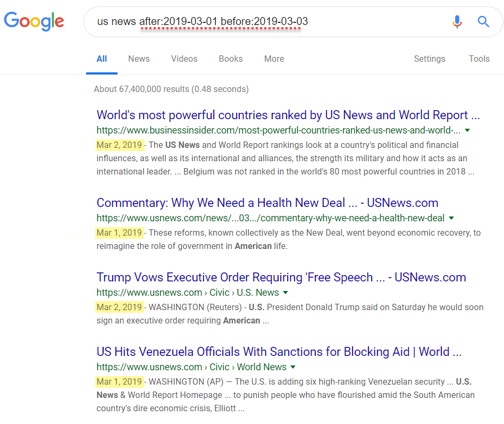The image size is (504, 424).
Task: Click the usnews.com Civic U.S. News breadcrumb
Action: [x=188, y=293]
